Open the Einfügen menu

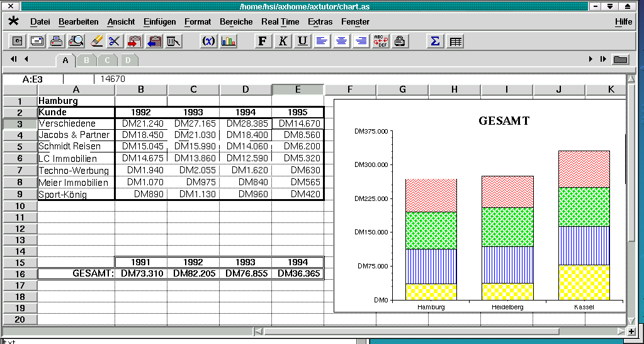coord(159,21)
